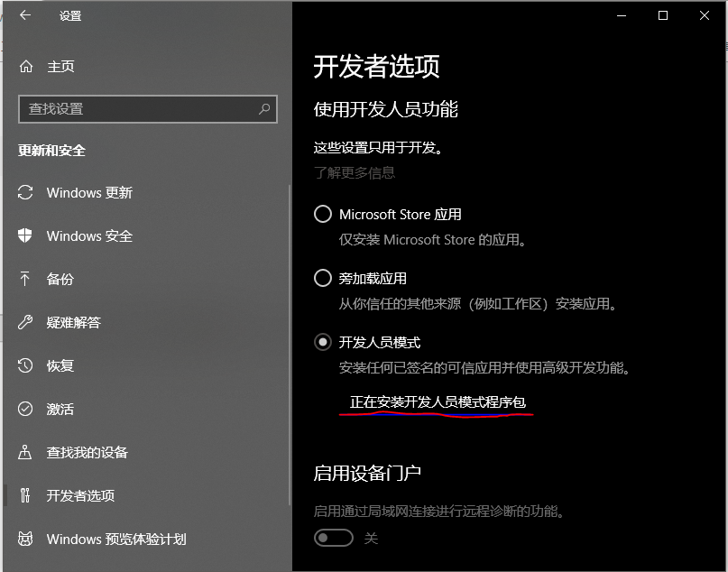
Task: Click the search magnifier icon
Action: pos(264,109)
